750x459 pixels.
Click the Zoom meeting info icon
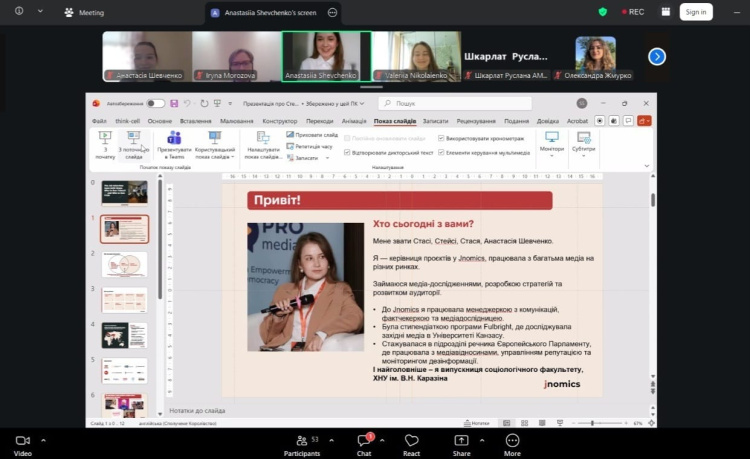pos(19,11)
